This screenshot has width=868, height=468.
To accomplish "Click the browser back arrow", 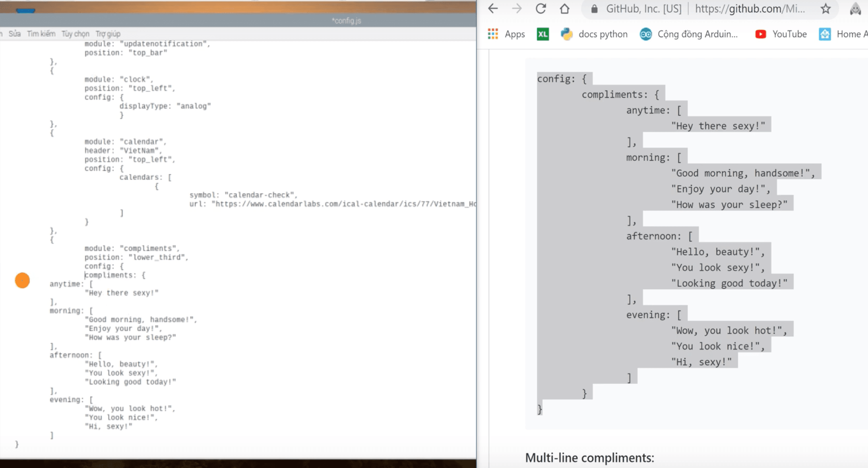I will tap(493, 9).
